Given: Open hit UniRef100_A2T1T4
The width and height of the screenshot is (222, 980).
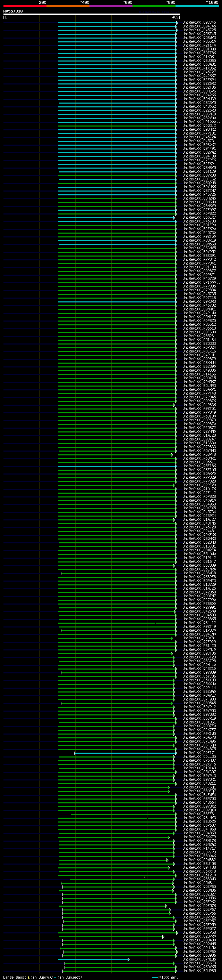Looking at the screenshot, I should 199,45.
